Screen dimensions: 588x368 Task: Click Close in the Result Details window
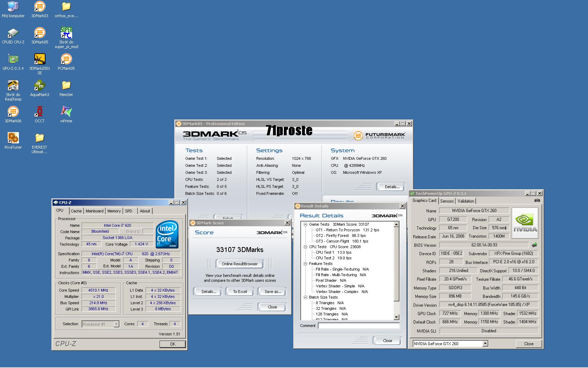click(387, 341)
